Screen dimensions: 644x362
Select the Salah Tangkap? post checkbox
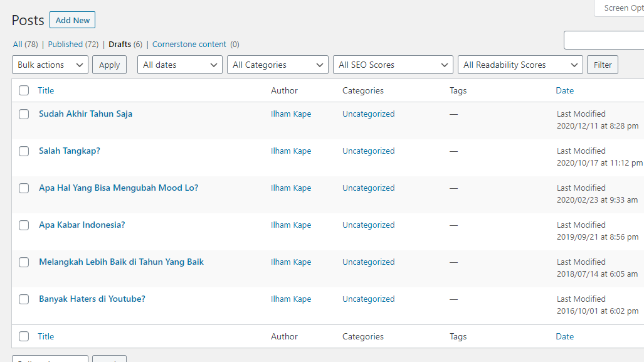[24, 151]
